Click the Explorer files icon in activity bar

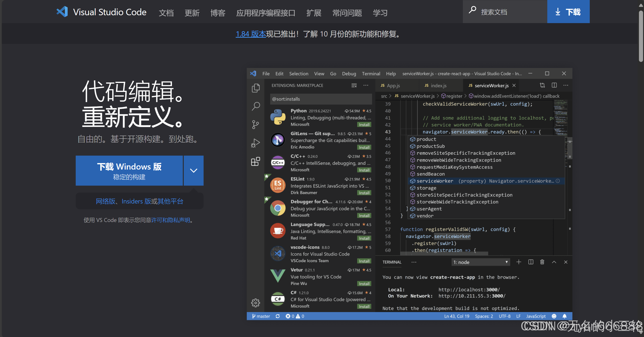pyautogui.click(x=256, y=88)
